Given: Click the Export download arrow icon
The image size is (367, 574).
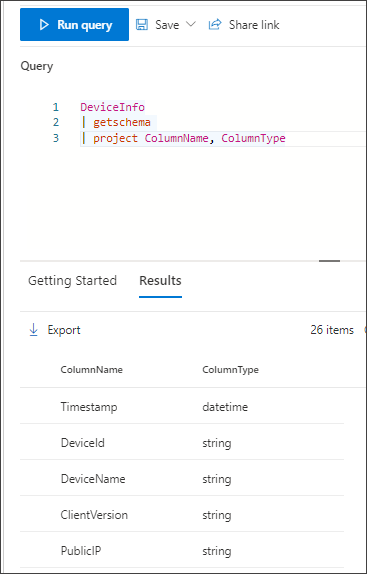Looking at the screenshot, I should point(34,330).
